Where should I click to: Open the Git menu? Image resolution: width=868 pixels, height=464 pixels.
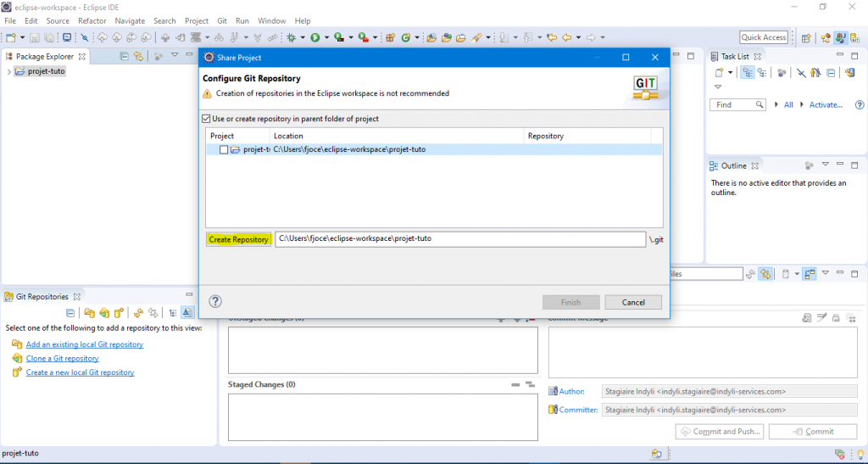(x=222, y=21)
